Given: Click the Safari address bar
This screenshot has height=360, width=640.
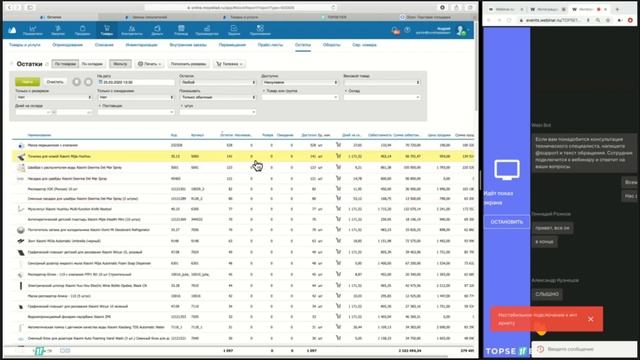Looking at the screenshot, I should pyautogui.click(x=241, y=7).
